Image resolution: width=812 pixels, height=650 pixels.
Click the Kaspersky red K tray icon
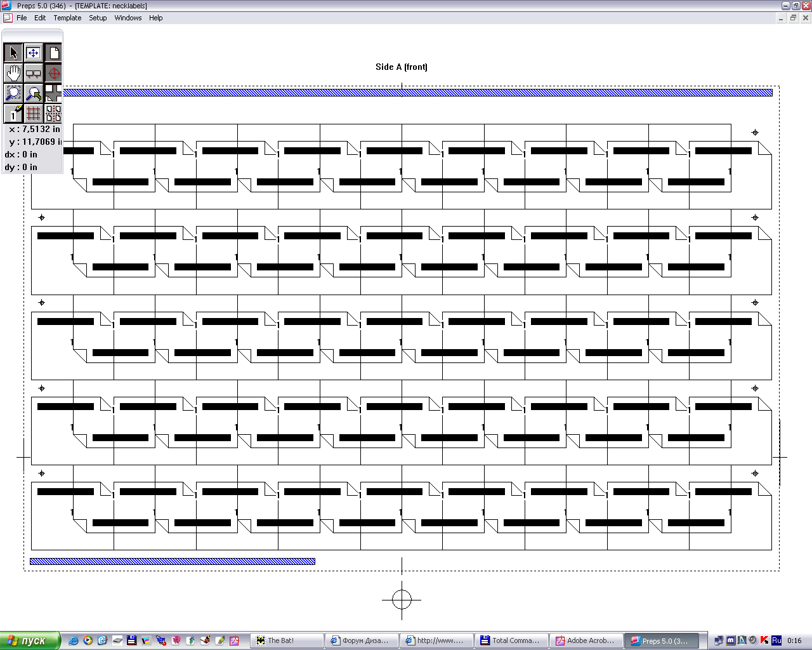(764, 640)
